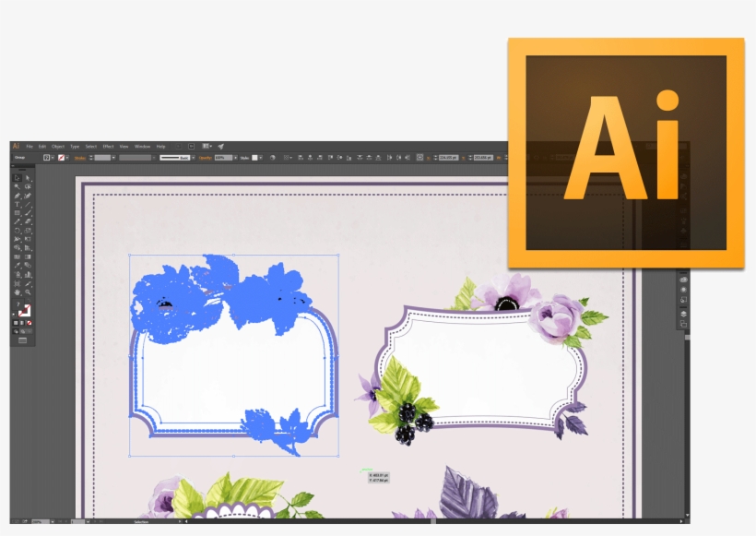
Task: Activate the Shape Builder tool
Action: [17, 248]
